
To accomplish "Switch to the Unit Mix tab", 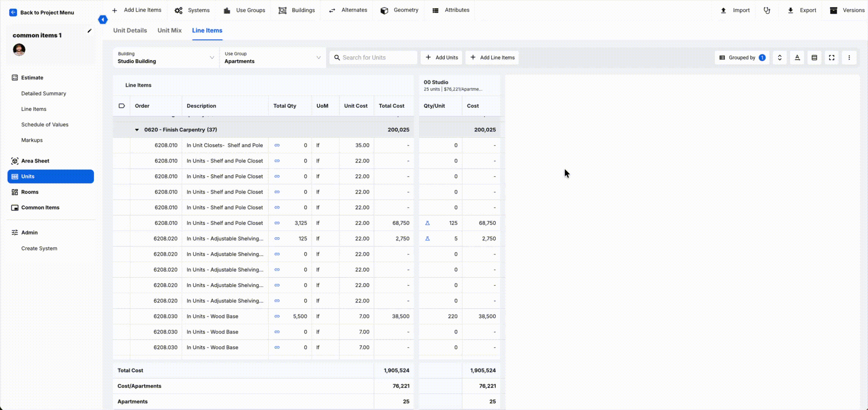I will [169, 30].
